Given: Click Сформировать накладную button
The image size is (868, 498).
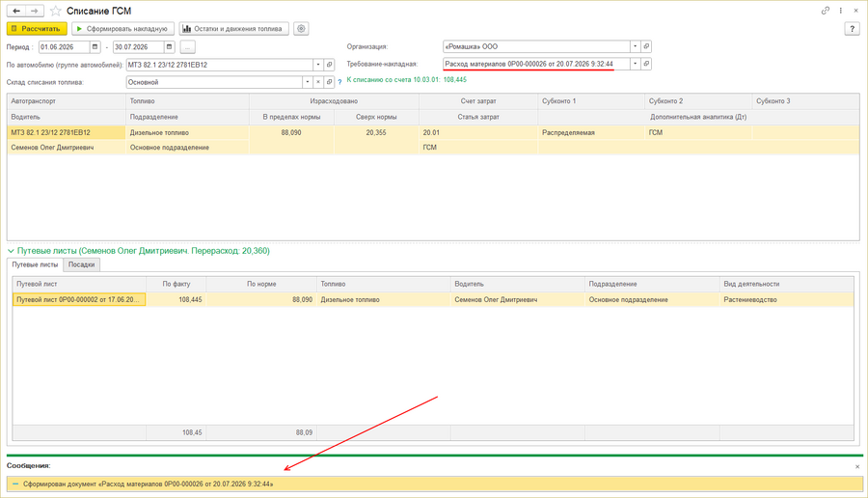Looking at the screenshot, I should tap(122, 29).
